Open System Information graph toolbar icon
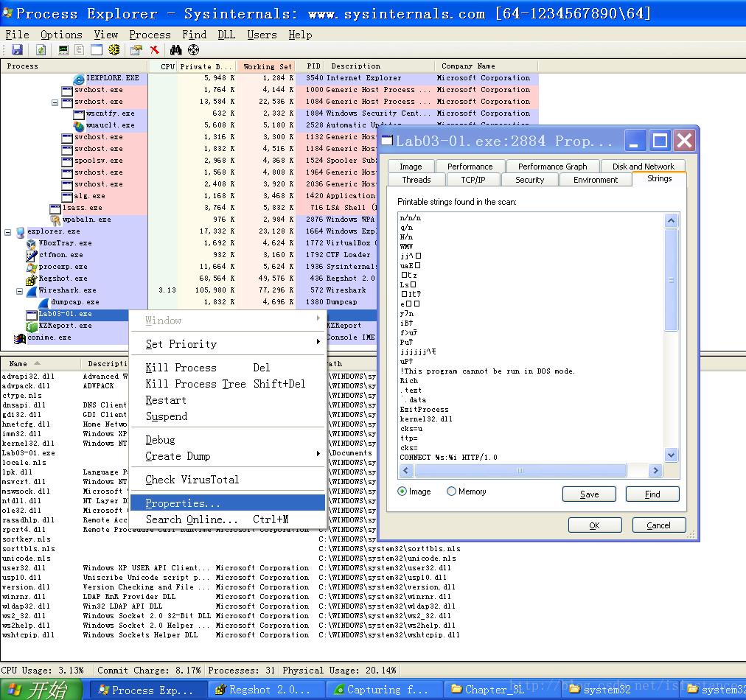Image resolution: width=746 pixels, height=700 pixels. pos(63,50)
